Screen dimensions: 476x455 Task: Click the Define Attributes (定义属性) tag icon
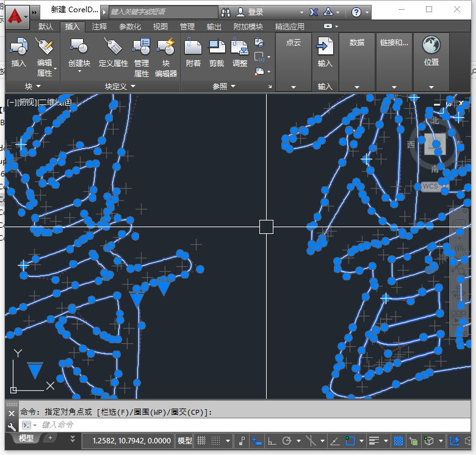[113, 47]
